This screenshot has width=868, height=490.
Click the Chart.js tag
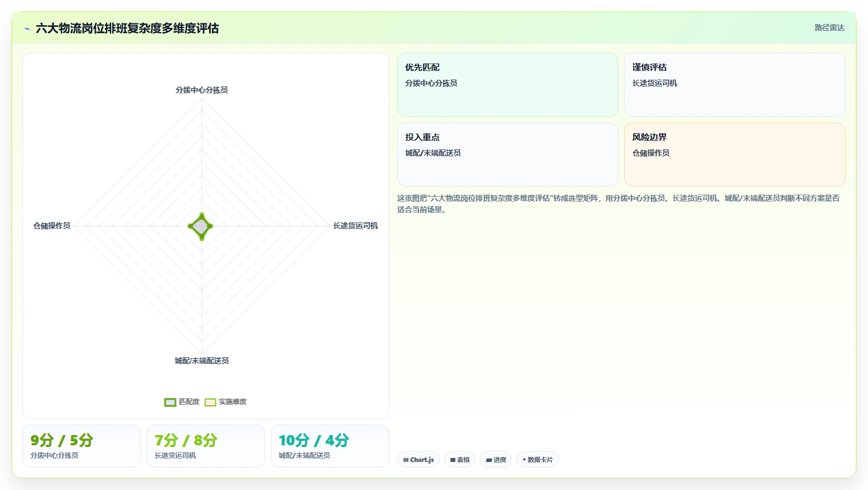pos(419,460)
